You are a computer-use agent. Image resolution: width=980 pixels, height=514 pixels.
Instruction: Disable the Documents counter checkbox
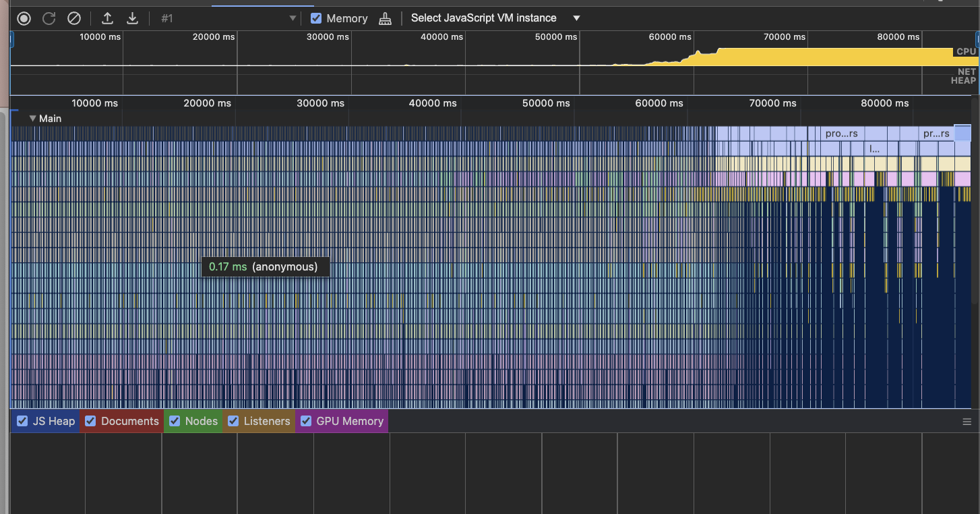pos(91,421)
